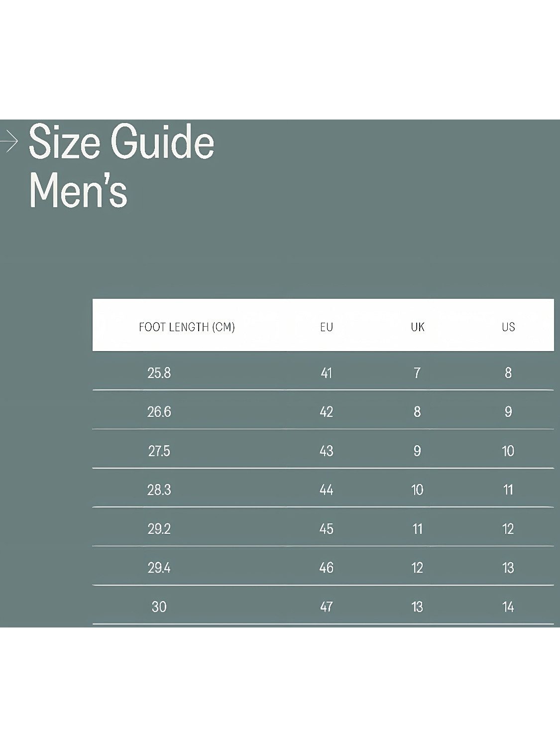Select EU size 42 cell
560x747 pixels.
326,412
